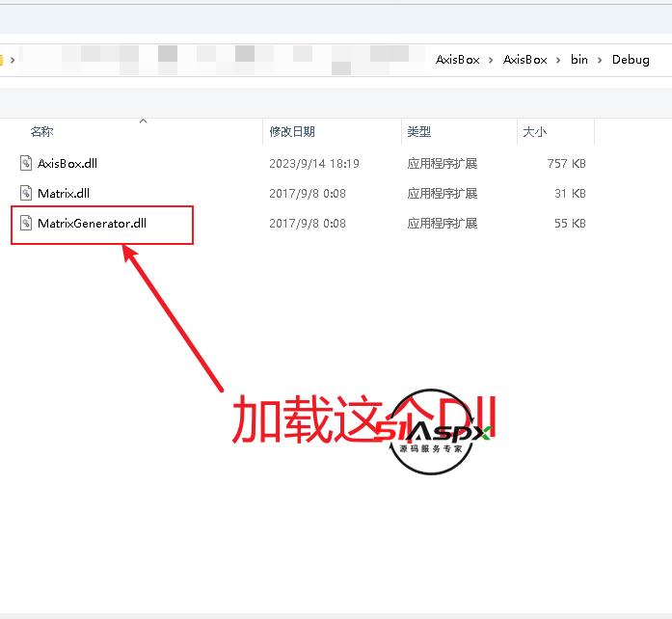Click date 2023/9/14 18:19

pos(314,163)
